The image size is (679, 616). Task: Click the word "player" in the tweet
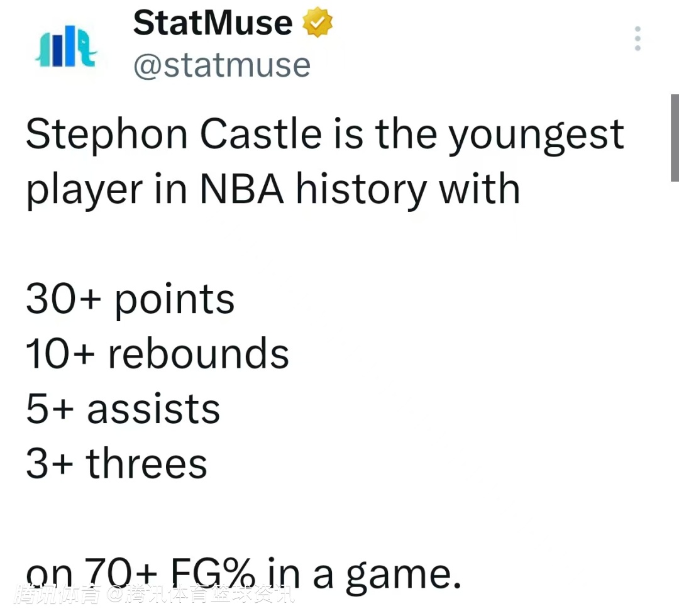(84, 190)
